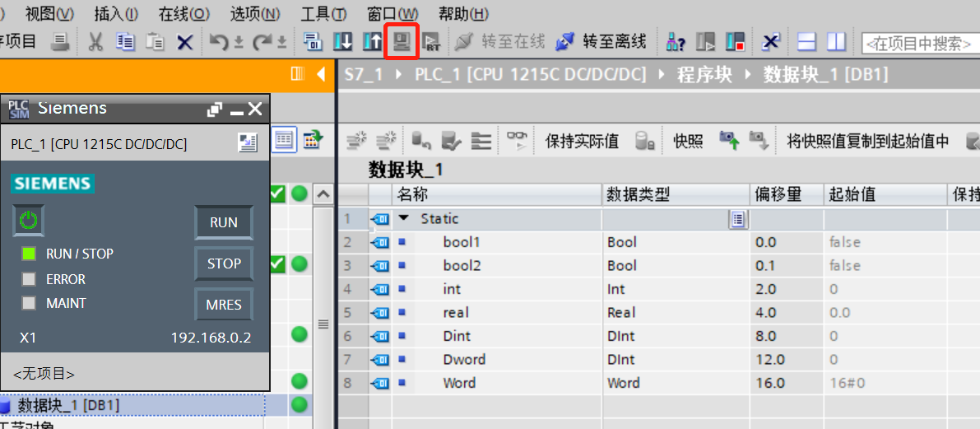The height and width of the screenshot is (429, 980).
Task: Click the Download to device icon
Action: (x=342, y=42)
